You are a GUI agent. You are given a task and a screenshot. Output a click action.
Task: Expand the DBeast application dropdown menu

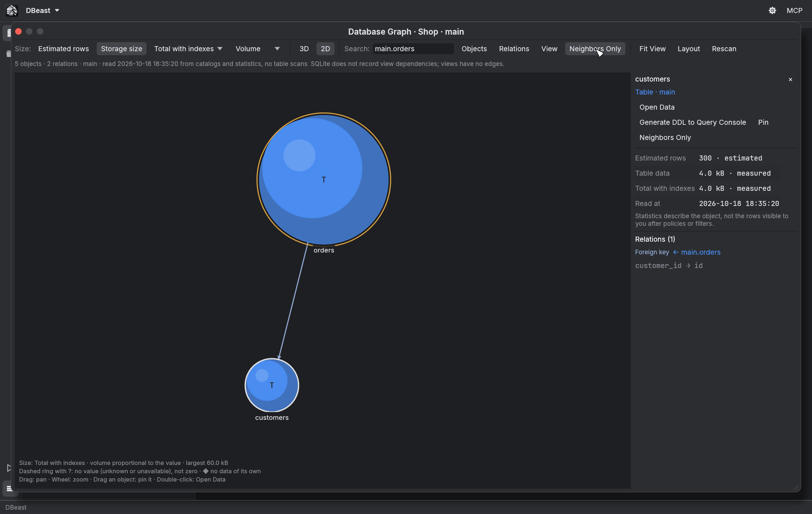[43, 10]
